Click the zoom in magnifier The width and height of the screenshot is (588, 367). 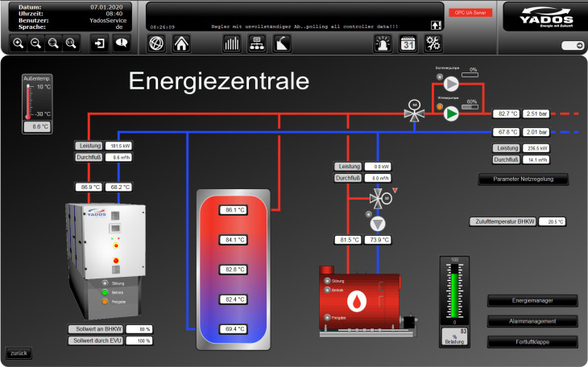(x=19, y=43)
